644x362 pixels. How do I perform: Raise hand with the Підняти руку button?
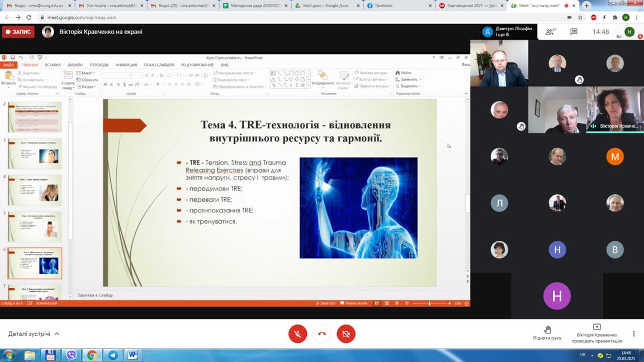tap(547, 333)
